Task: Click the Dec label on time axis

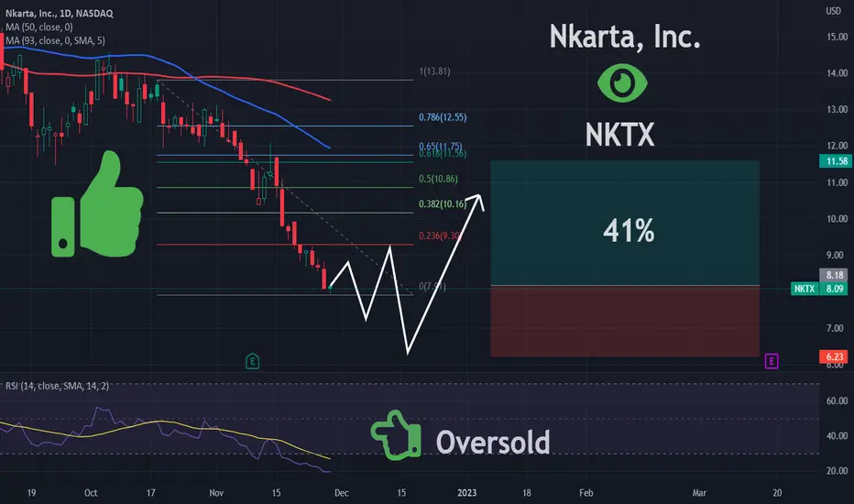Action: point(342,493)
